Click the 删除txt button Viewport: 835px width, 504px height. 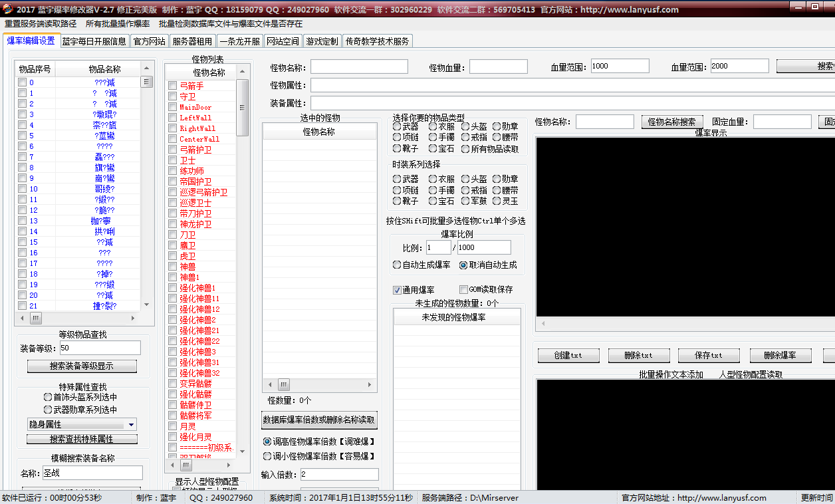(x=639, y=356)
